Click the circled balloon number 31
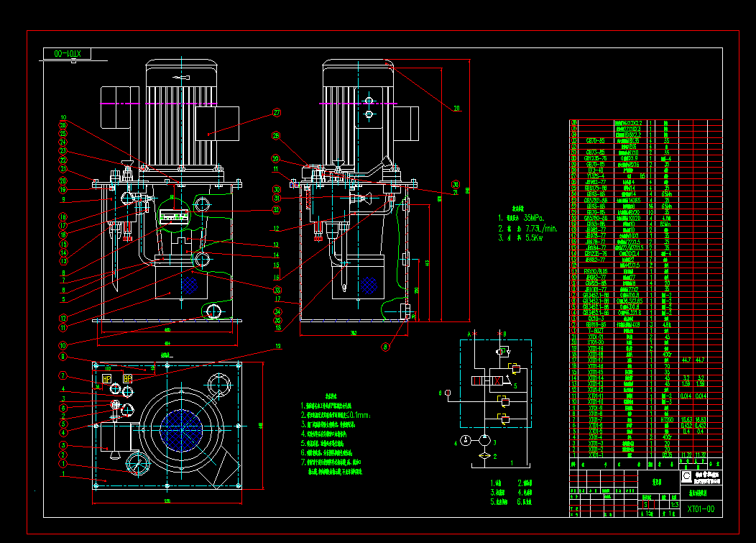Viewport: 756px width, 543px height. pos(277,198)
